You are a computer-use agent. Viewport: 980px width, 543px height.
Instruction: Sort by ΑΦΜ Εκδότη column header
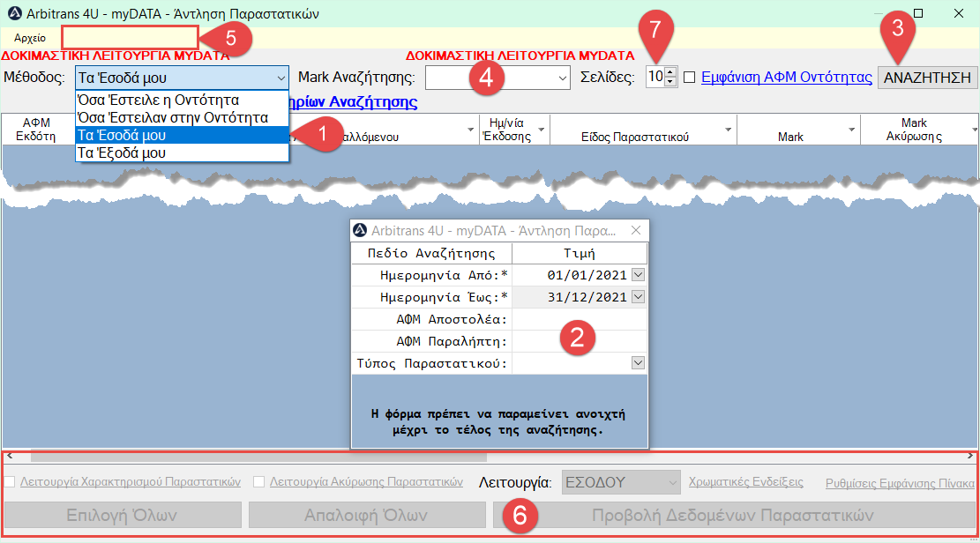pyautogui.click(x=35, y=130)
